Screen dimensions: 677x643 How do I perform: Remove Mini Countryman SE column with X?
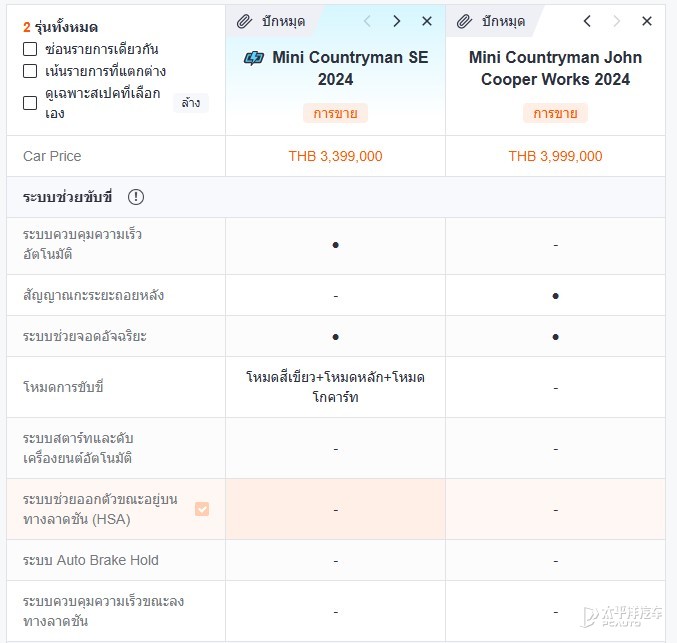pos(427,21)
